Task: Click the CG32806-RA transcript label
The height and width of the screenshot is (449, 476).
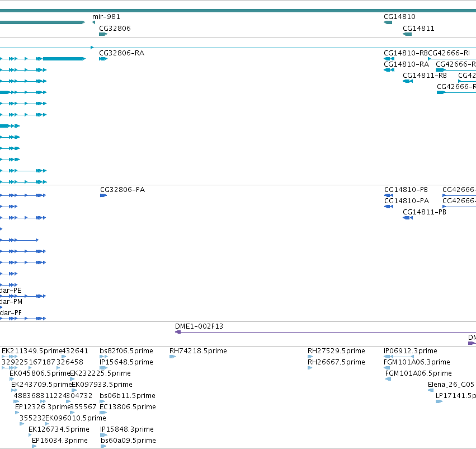Action: point(122,53)
